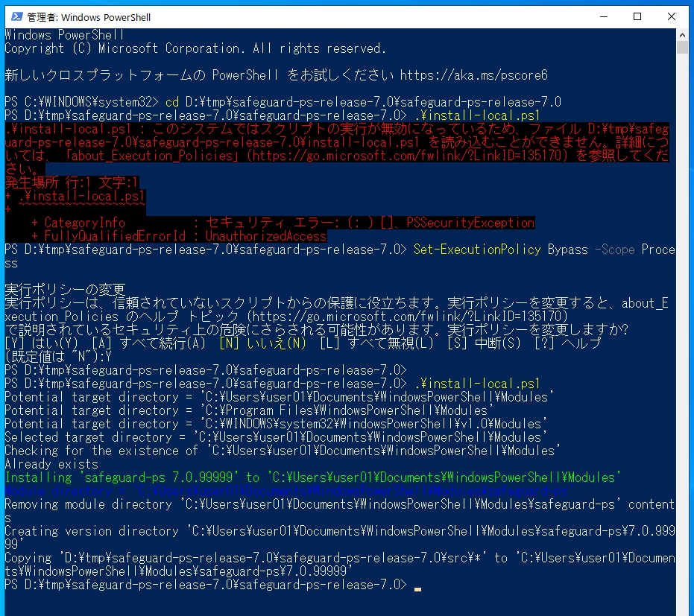Click the -Scope parameter text
This screenshot has height=616, width=694.
pyautogui.click(x=615, y=250)
